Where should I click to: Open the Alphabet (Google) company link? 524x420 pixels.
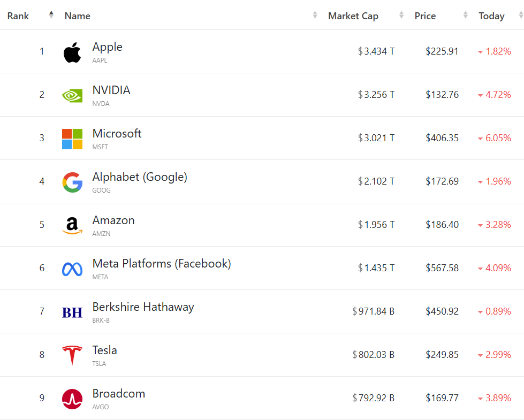pyautogui.click(x=140, y=177)
